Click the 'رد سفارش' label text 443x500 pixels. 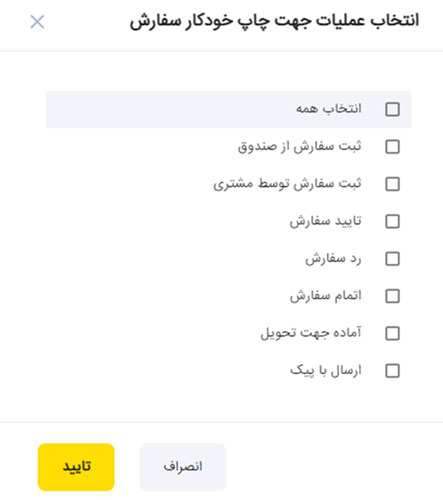(333, 259)
